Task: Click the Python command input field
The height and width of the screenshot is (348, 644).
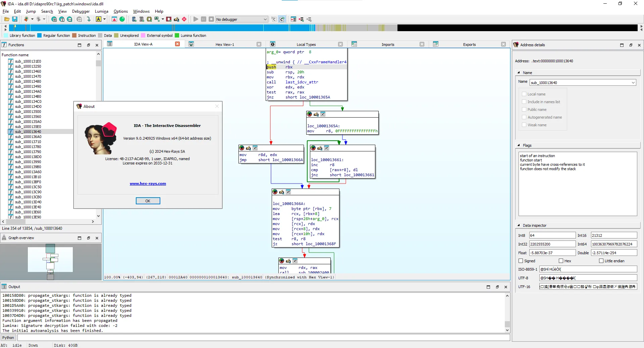Action: [x=264, y=338]
